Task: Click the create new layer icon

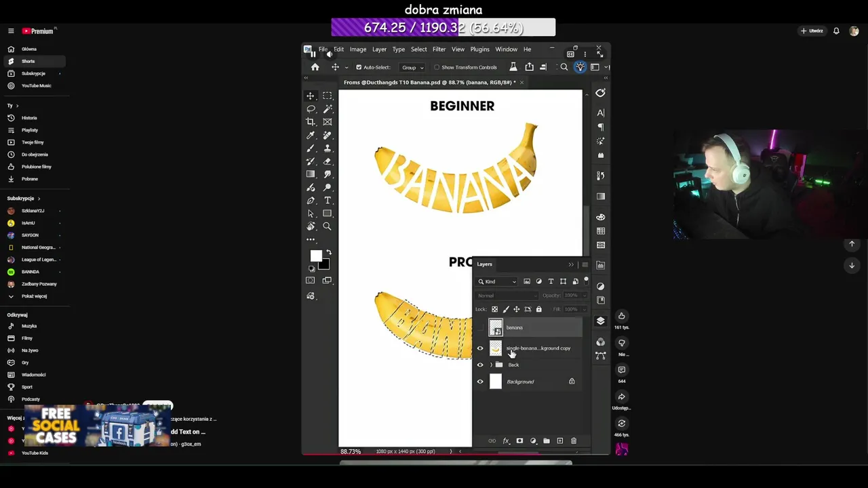Action: pos(559,441)
